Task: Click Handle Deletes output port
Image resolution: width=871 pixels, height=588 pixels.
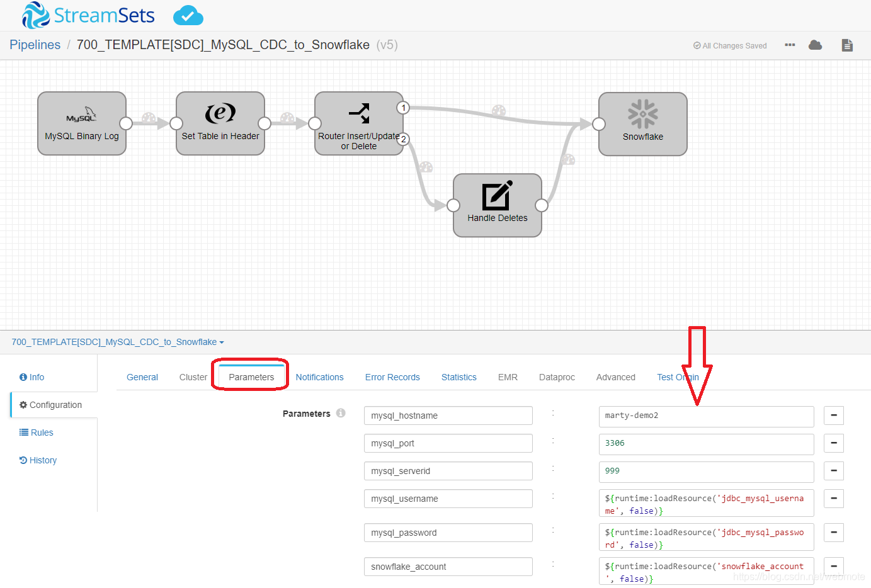Action: point(542,205)
